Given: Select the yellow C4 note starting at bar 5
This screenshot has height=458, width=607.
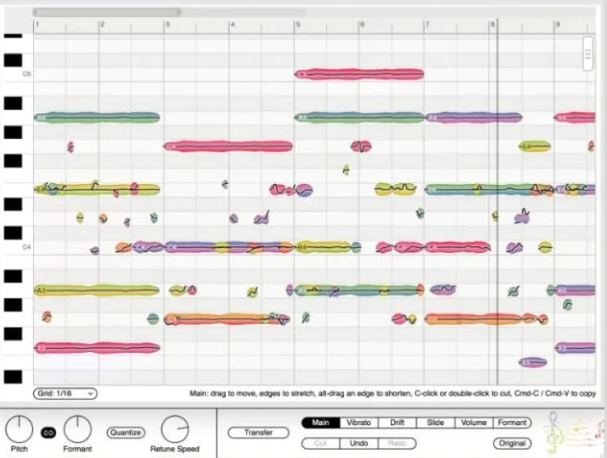Looking at the screenshot, I should 323,247.
